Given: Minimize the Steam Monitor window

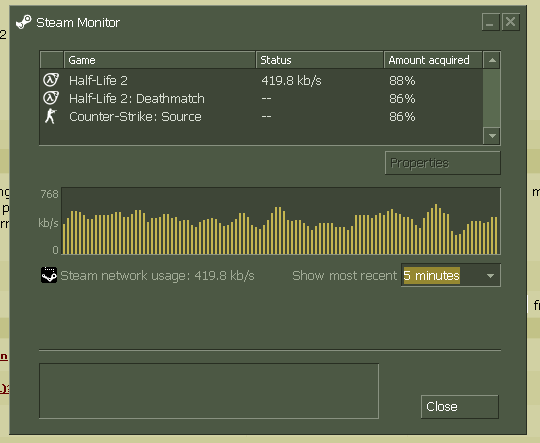Looking at the screenshot, I should pyautogui.click(x=490, y=22).
